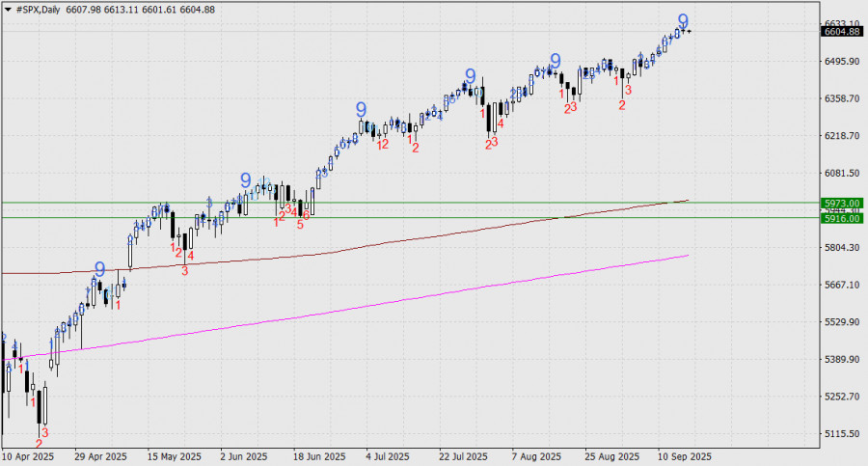Select the magenta moving average line
This screenshot has width=868, height=466.
point(386,306)
